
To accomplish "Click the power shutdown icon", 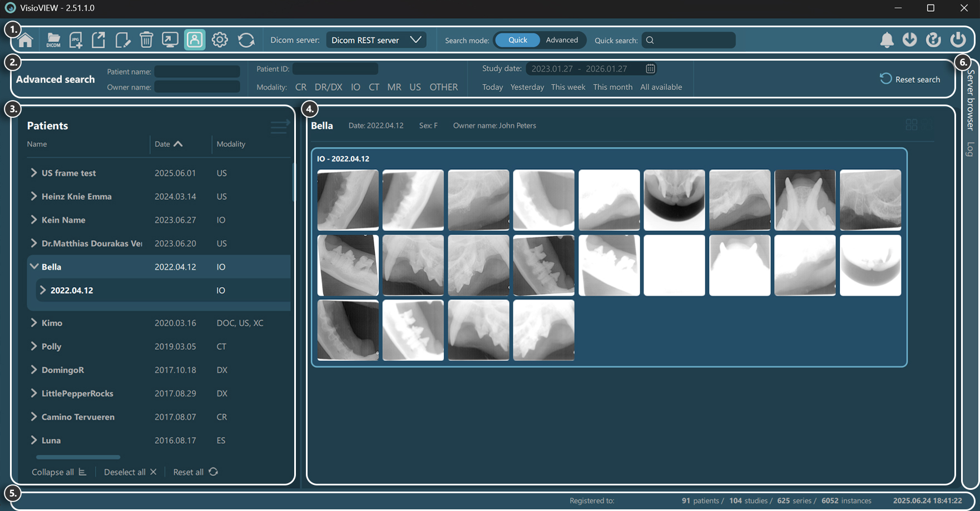I will click(958, 40).
